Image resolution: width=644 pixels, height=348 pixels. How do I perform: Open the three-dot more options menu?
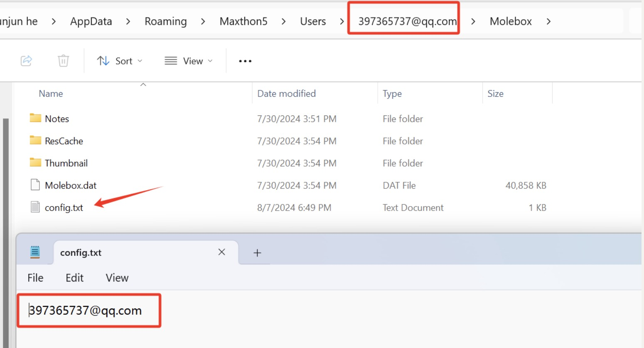click(245, 61)
